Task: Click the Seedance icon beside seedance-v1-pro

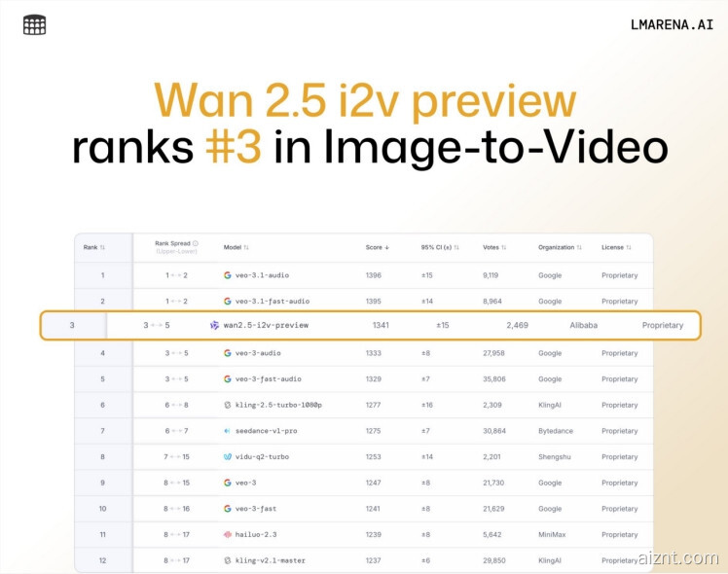Action: point(227,431)
